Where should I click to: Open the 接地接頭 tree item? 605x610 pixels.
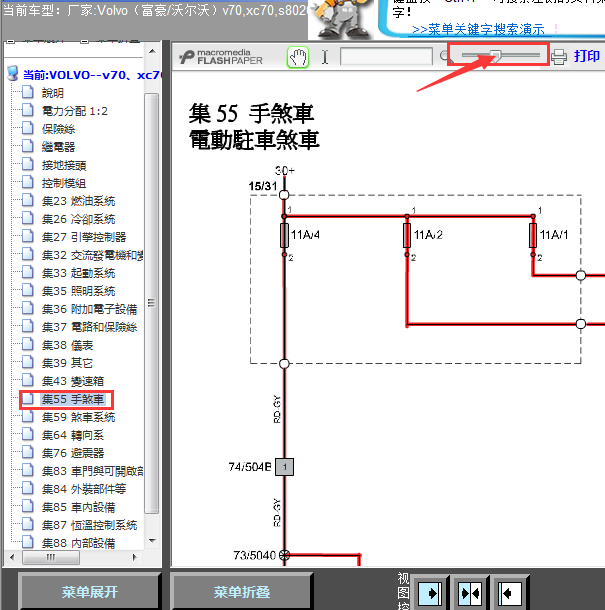pos(64,165)
